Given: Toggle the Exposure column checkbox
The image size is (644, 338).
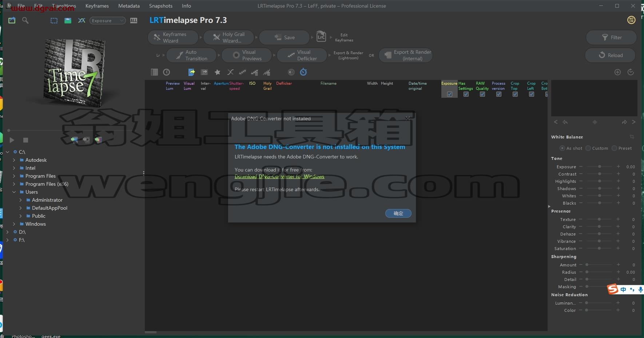Looking at the screenshot, I should [x=450, y=94].
